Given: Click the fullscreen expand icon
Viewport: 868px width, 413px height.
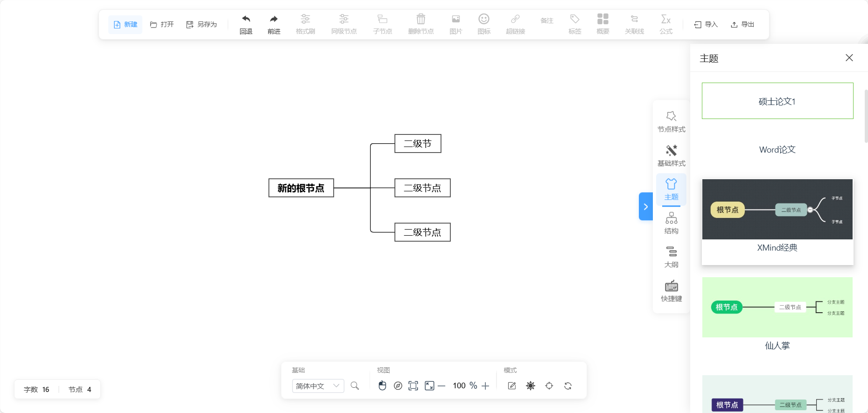Looking at the screenshot, I should click(x=429, y=386).
